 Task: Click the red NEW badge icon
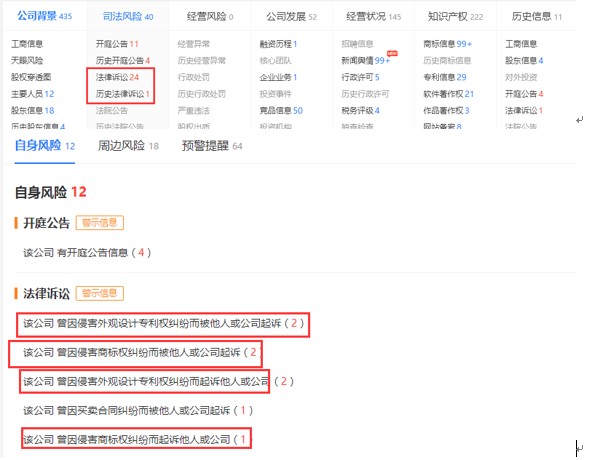click(x=392, y=53)
